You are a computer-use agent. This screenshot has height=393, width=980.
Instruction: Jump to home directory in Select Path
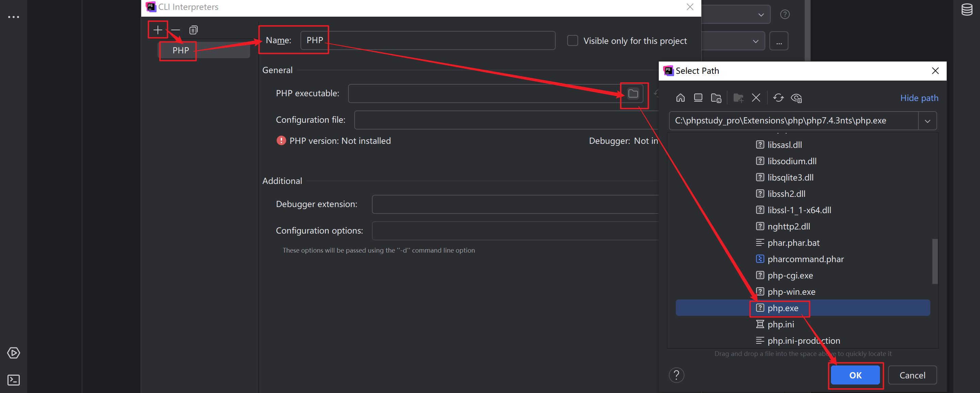pyautogui.click(x=680, y=98)
